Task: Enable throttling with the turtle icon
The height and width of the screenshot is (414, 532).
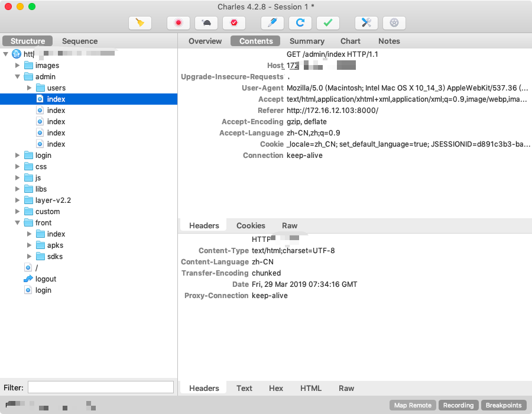Action: tap(206, 23)
